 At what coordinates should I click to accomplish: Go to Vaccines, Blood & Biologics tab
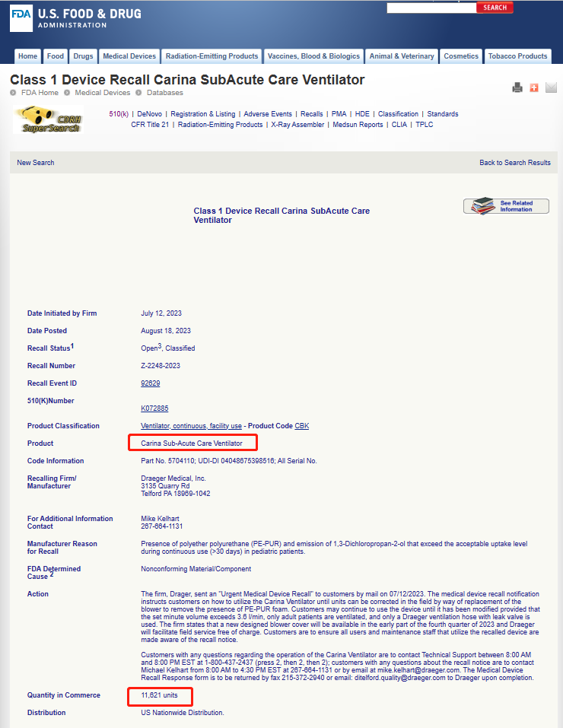[313, 56]
